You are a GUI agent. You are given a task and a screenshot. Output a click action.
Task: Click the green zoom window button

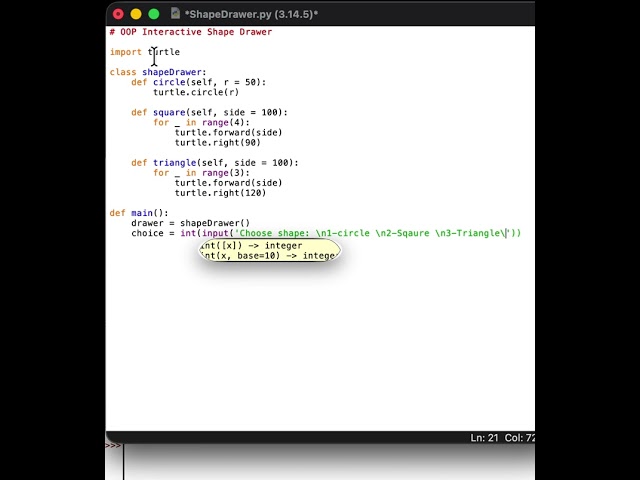154,14
